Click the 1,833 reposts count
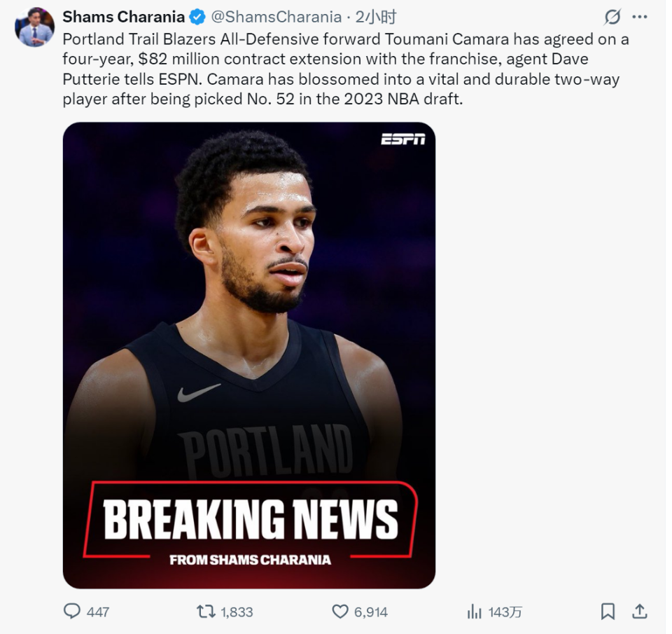 (237, 612)
